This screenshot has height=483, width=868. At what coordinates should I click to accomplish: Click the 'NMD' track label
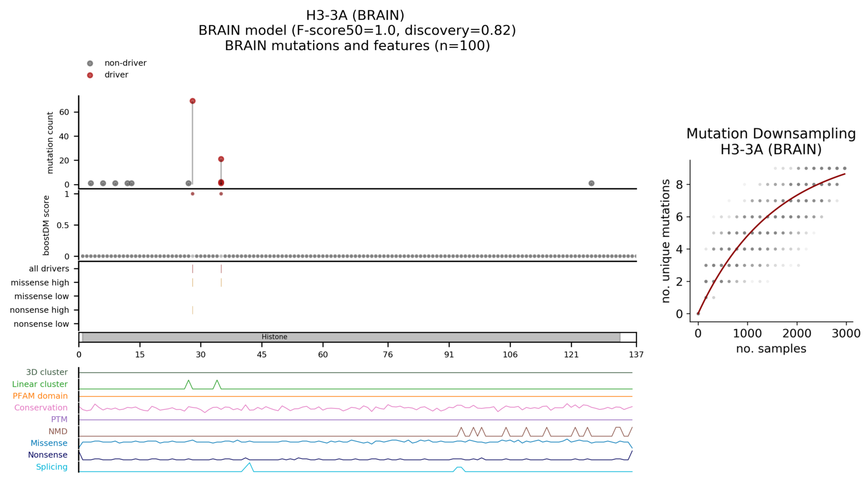[x=58, y=431]
